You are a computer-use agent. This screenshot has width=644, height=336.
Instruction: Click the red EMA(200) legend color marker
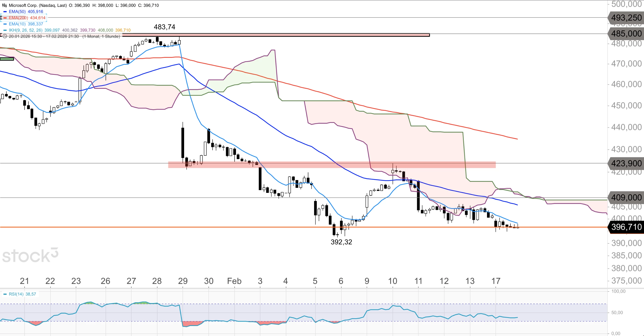pyautogui.click(x=5, y=18)
